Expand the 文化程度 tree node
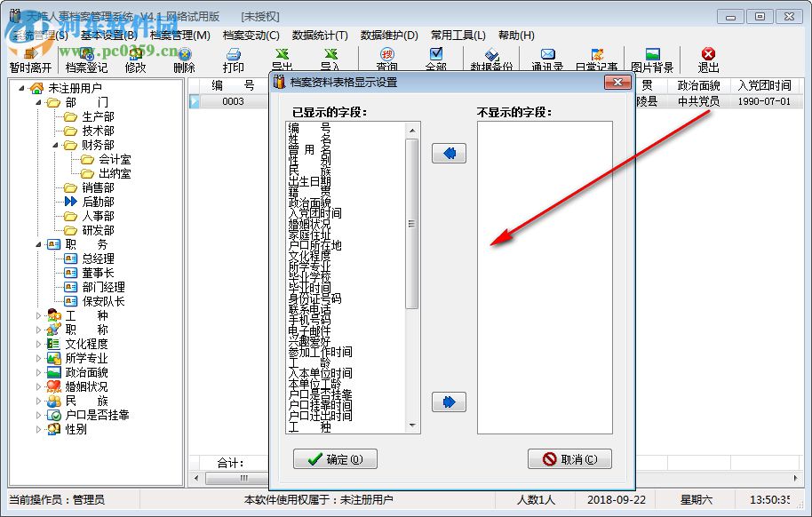812x517 pixels. pyautogui.click(x=38, y=344)
